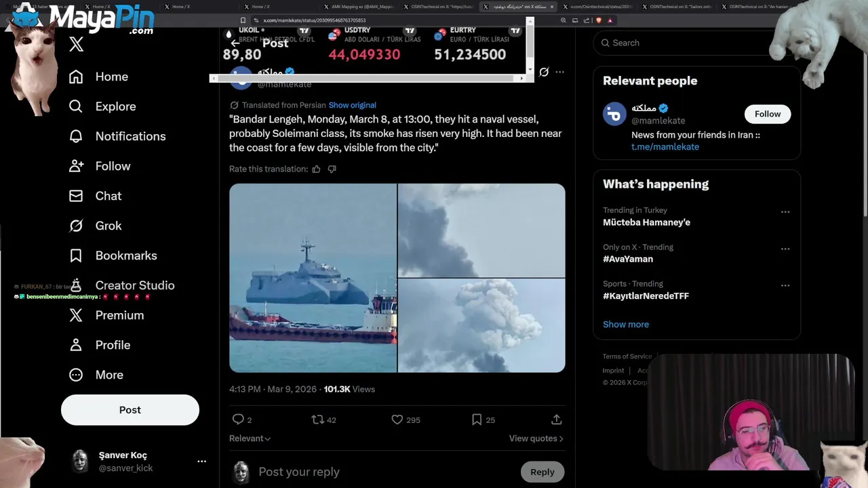Switch to the 'Sailors' OSINTtechnical browser tab
868x488 pixels.
pos(677,7)
